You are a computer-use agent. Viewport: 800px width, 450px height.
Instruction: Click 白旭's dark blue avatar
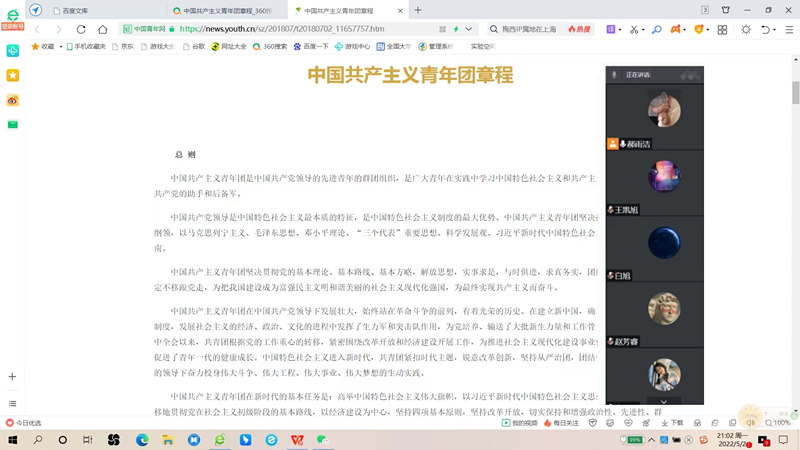coord(664,242)
